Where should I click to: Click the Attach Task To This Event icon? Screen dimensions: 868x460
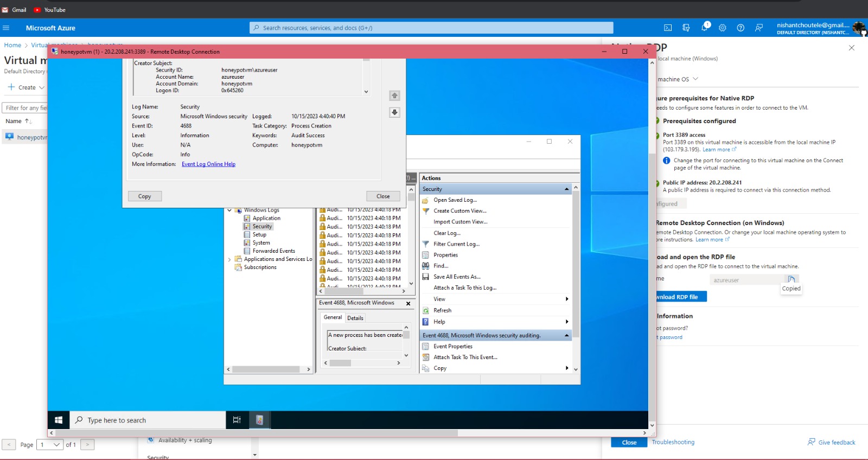(x=426, y=357)
